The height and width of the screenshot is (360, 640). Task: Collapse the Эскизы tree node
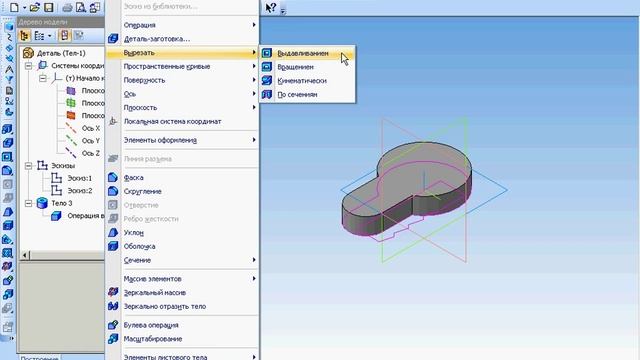click(28, 166)
